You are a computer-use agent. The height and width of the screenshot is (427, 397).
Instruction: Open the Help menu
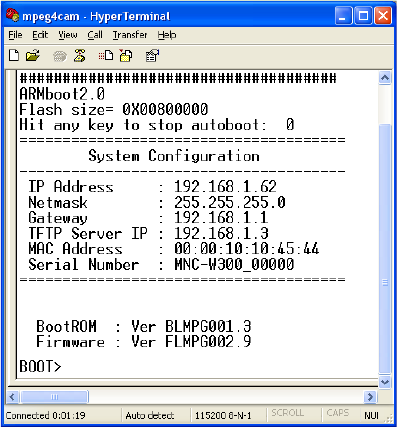(x=167, y=35)
